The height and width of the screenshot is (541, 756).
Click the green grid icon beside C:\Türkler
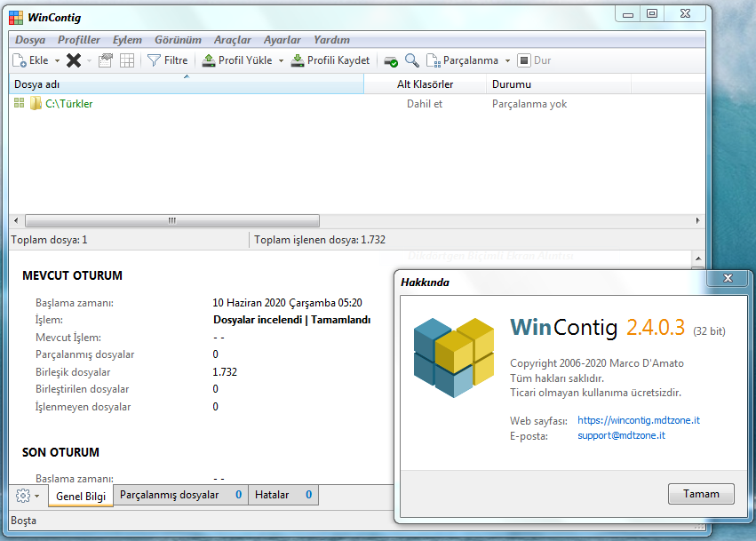19,103
